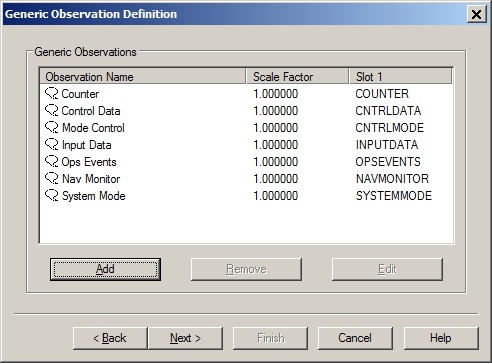Go to the Next wizard page

185,338
